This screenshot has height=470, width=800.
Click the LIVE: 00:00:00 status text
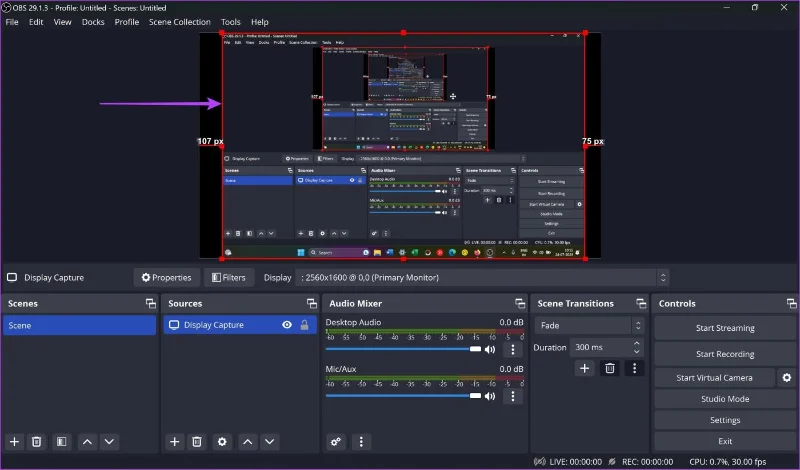click(576, 462)
